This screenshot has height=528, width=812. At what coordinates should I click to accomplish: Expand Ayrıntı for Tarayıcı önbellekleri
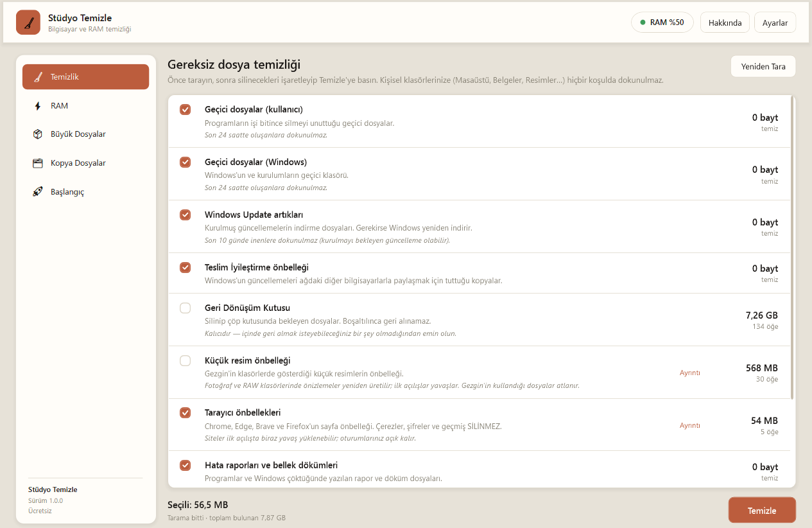690,425
